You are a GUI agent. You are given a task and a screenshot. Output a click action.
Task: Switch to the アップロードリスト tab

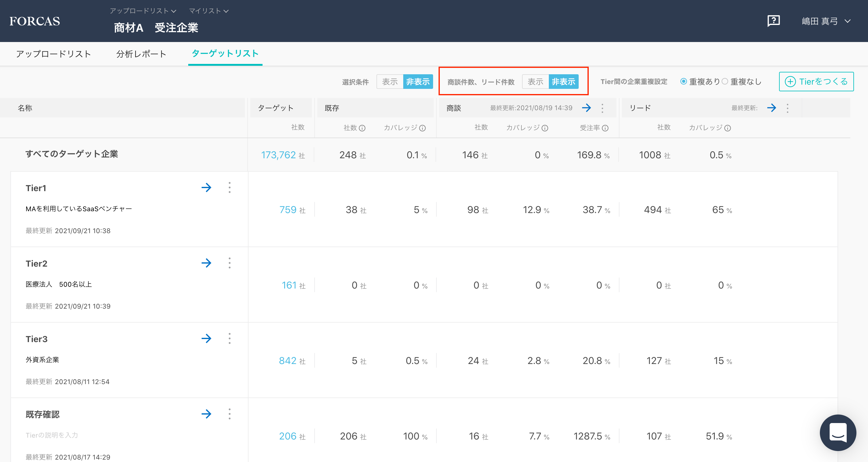coord(54,54)
